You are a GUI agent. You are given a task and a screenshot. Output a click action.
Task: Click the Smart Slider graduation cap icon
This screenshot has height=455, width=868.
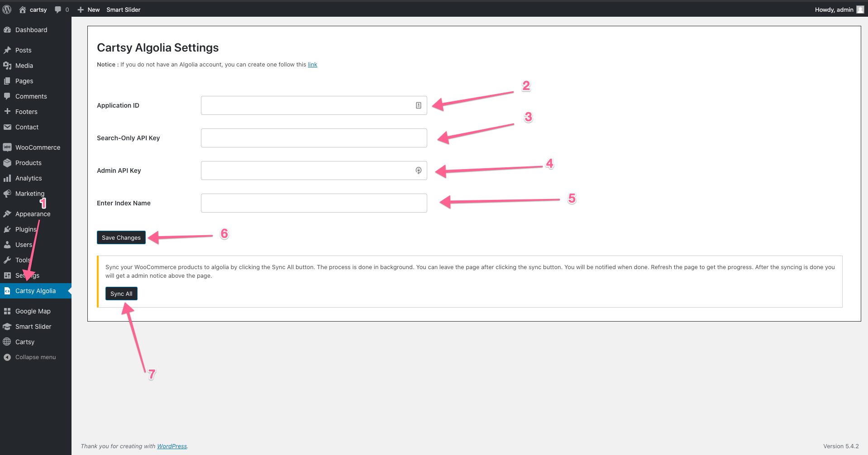pyautogui.click(x=7, y=327)
